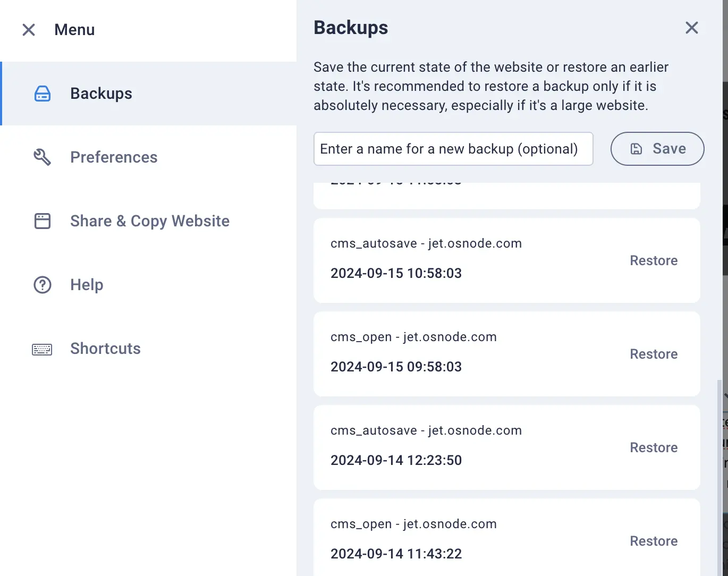Screen dimensions: 728x576
Task: Click the Menu title text
Action: pos(74,30)
